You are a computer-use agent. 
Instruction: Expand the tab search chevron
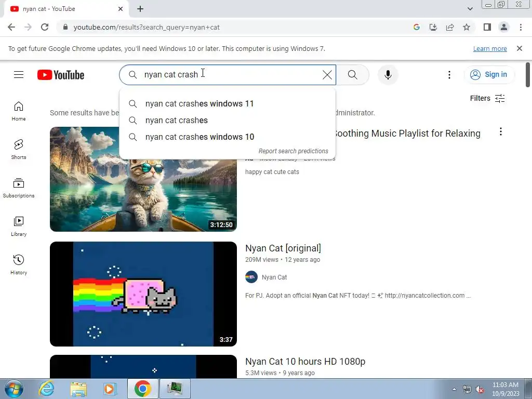(470, 9)
